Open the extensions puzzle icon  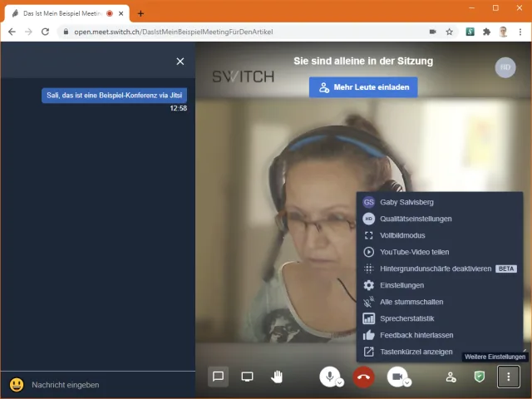point(486,32)
